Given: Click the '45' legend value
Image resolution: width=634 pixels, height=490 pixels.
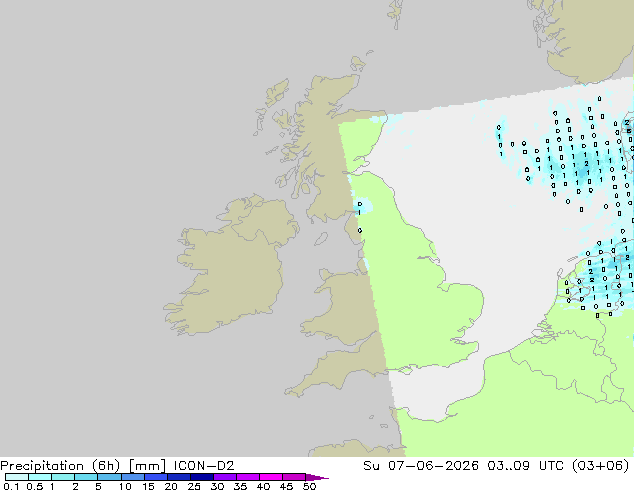Looking at the screenshot, I should [286, 486].
